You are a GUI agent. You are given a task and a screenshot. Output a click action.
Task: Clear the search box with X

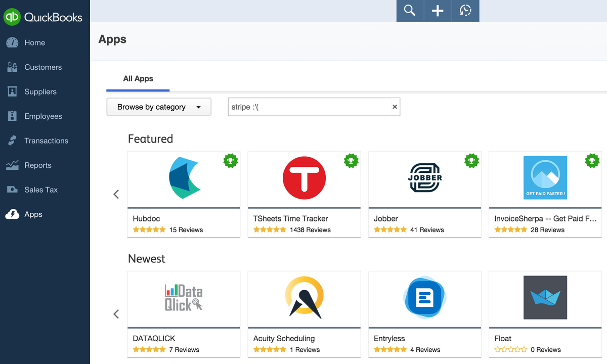click(395, 107)
